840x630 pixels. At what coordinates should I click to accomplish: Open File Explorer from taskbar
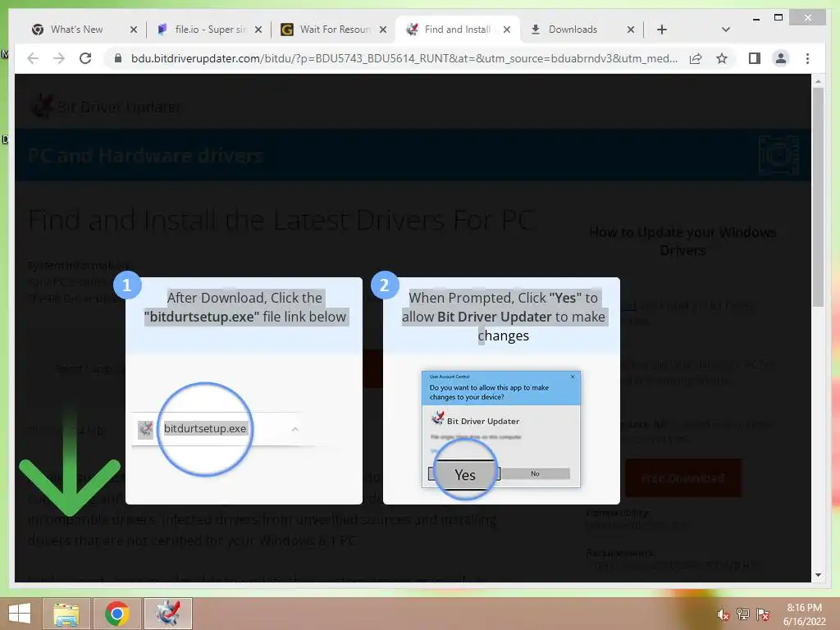click(66, 614)
